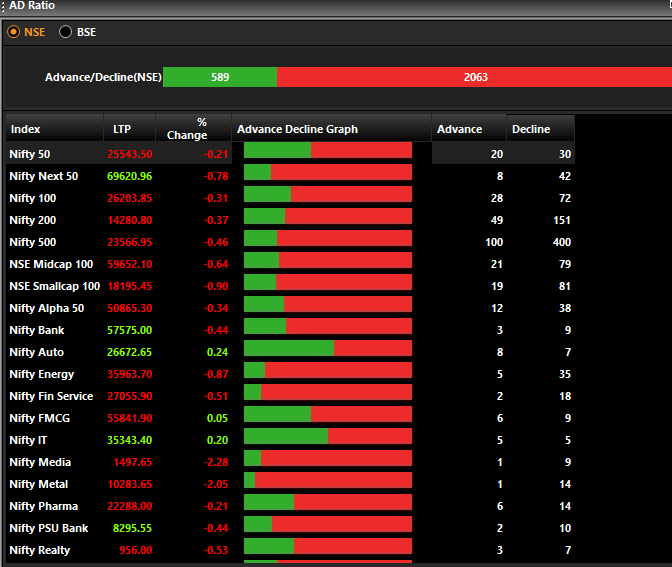
Task: Click LTP value 1497.65
Action: click(132, 462)
